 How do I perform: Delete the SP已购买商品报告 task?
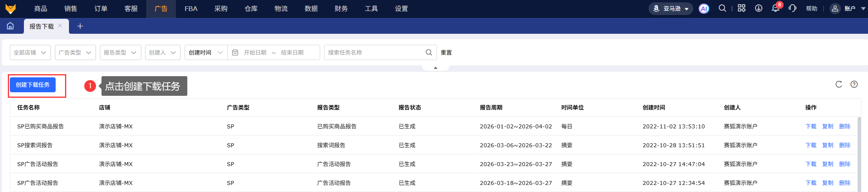[844, 126]
